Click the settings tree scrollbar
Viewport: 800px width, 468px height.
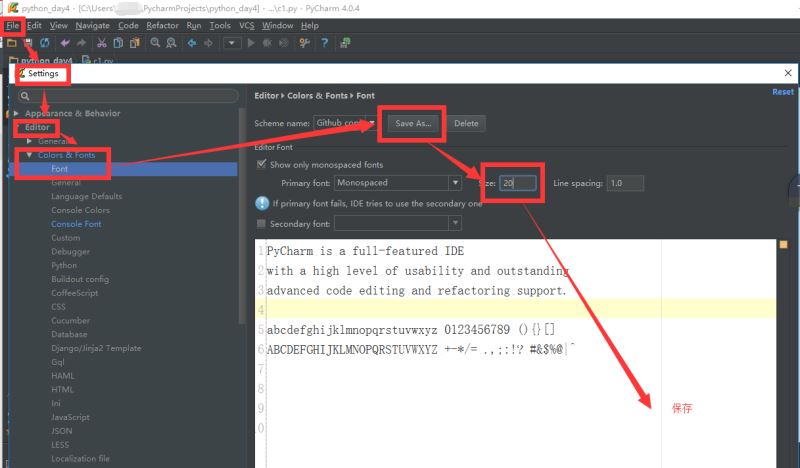click(x=242, y=214)
